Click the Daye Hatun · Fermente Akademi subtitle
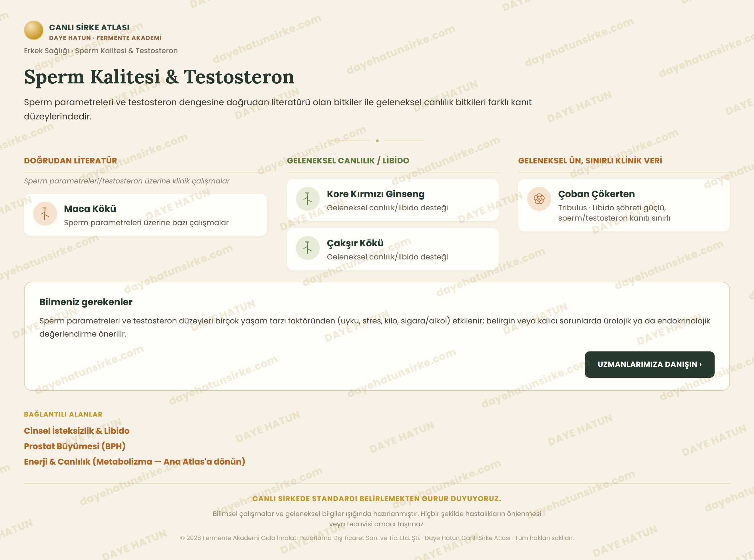The image size is (754, 560). tap(105, 38)
